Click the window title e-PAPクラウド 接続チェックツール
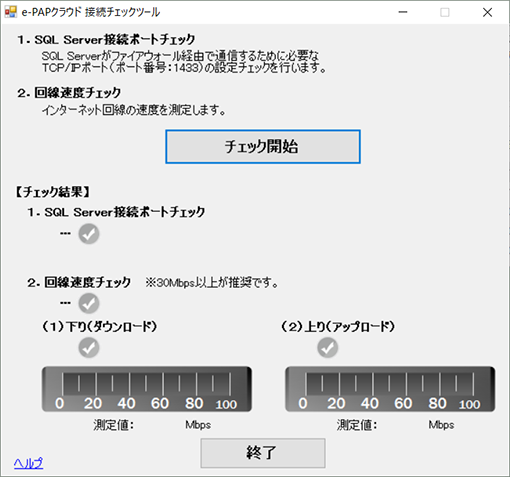The height and width of the screenshot is (477, 510). coord(91,12)
